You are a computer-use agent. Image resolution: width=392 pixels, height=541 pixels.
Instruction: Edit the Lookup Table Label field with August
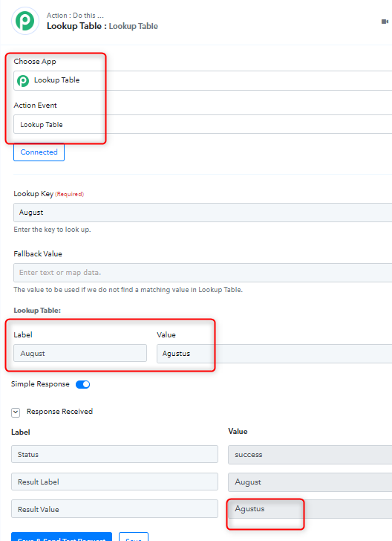80,353
